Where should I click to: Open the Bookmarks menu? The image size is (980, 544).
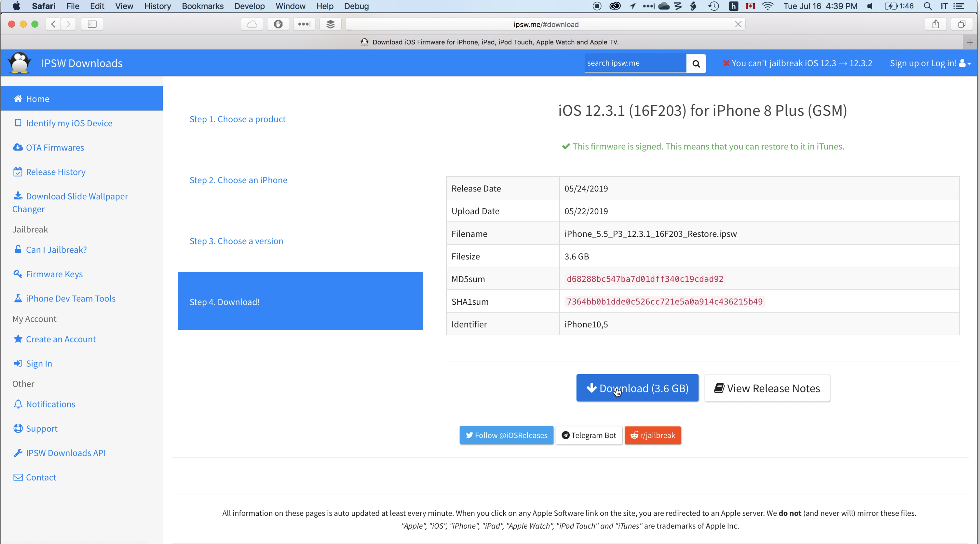click(x=202, y=6)
